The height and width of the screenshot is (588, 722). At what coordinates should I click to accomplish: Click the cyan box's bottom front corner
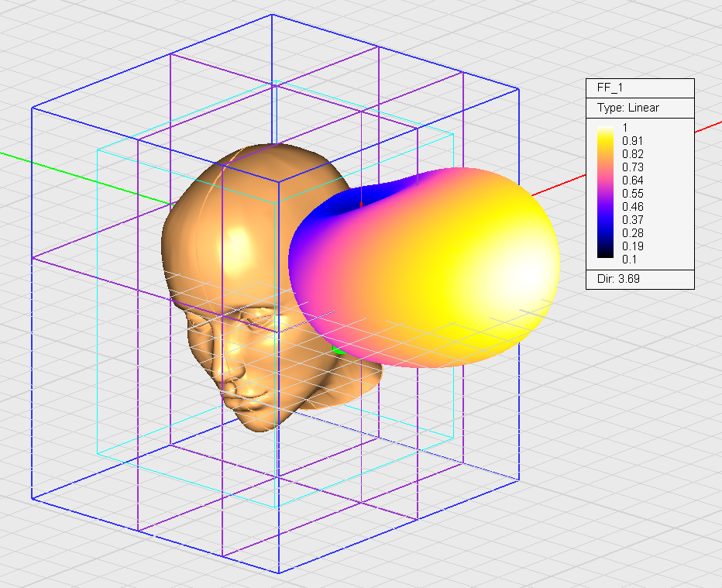tap(277, 507)
